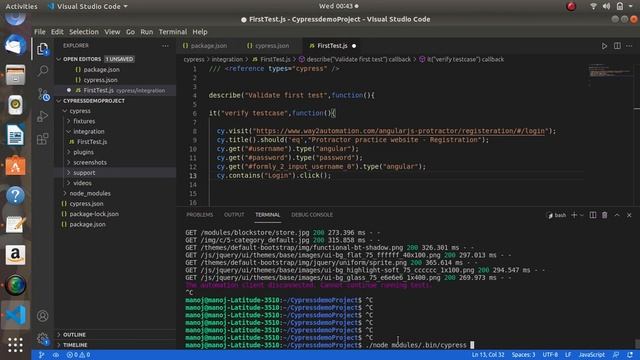Change encoding via UTF-8 status
The width and height of the screenshot is (640, 360).
tap(550, 355)
